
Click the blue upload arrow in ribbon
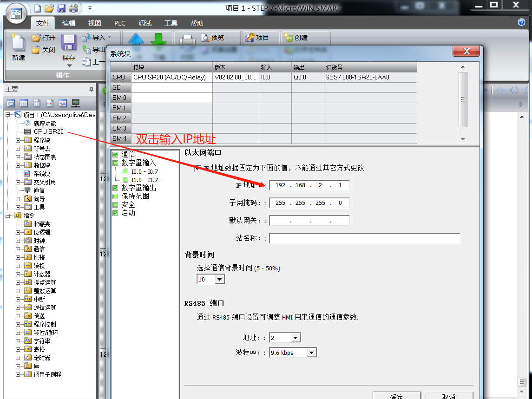136,39
